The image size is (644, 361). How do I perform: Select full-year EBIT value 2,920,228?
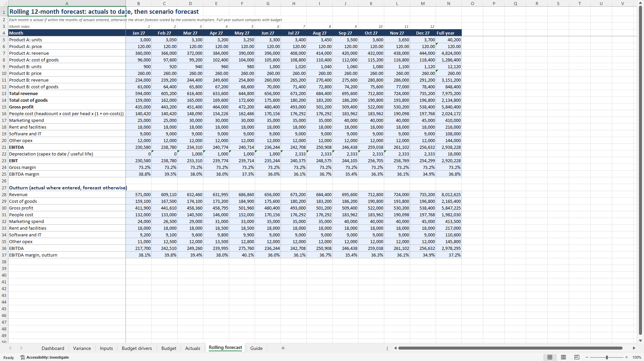(449, 161)
